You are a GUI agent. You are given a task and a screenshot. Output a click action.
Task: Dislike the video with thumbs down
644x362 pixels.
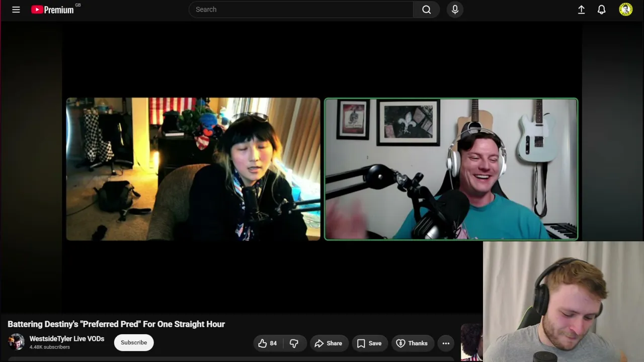coord(294,343)
